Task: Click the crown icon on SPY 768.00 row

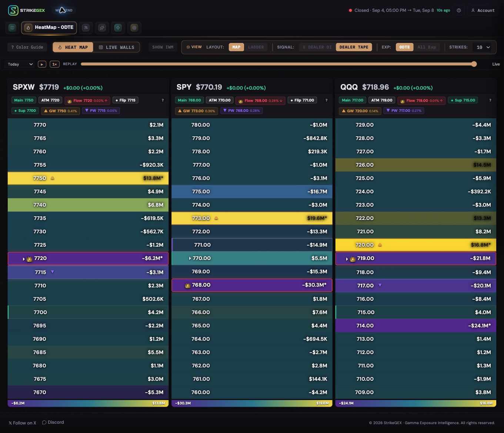Action: (188, 285)
